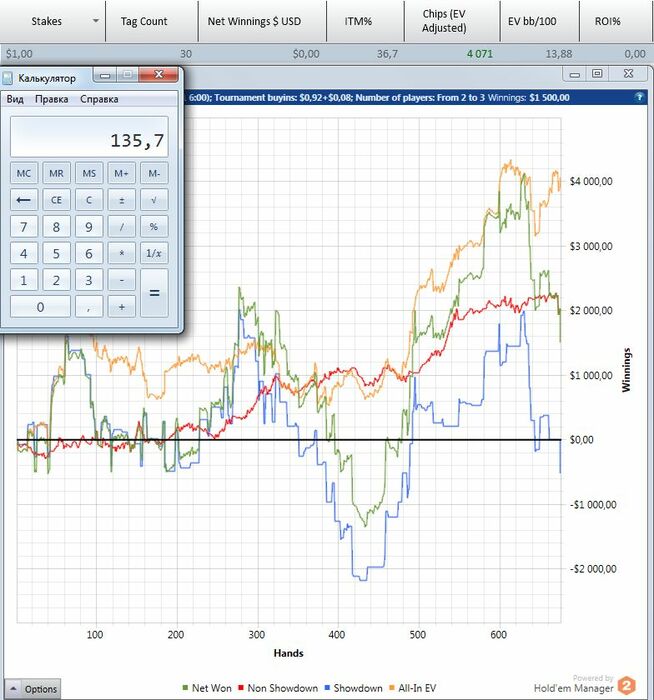Click the MC memory clear key
This screenshot has width=654, height=700.
[x=24, y=173]
